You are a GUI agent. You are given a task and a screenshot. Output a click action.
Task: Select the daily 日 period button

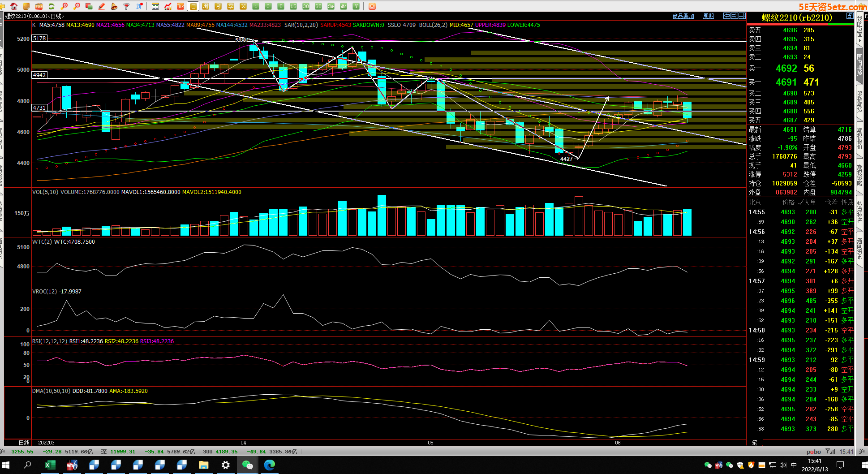point(193,6)
